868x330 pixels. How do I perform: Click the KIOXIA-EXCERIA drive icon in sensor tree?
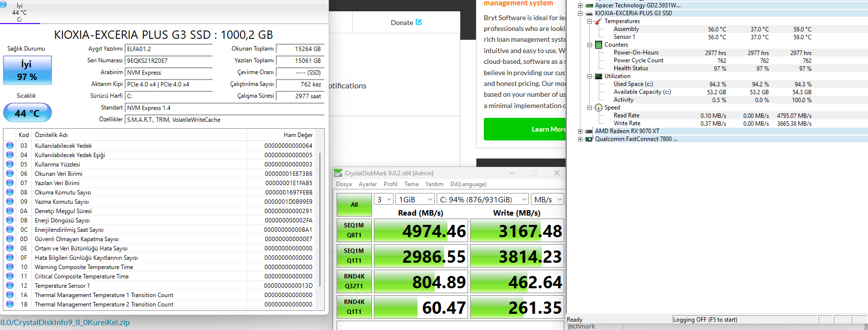point(589,13)
